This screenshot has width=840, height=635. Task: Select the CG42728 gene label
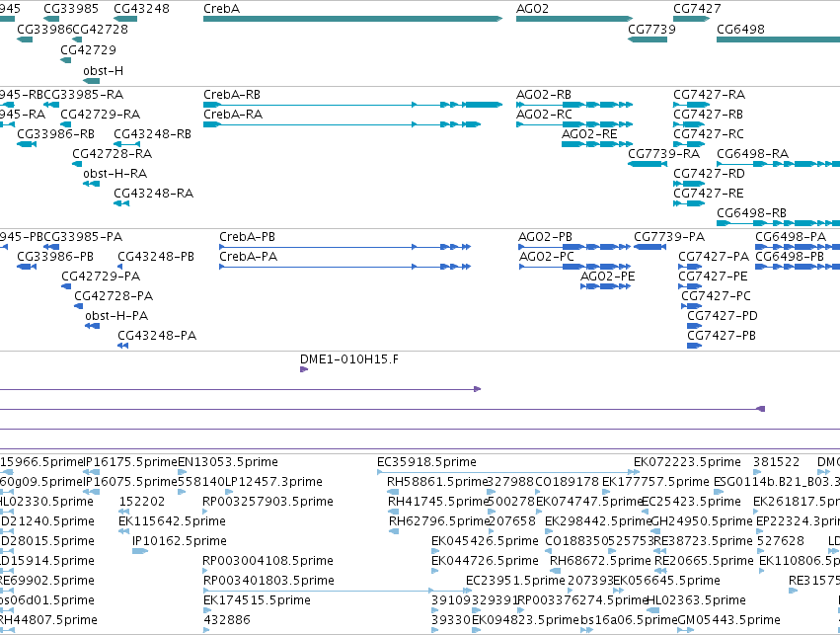tap(100, 29)
